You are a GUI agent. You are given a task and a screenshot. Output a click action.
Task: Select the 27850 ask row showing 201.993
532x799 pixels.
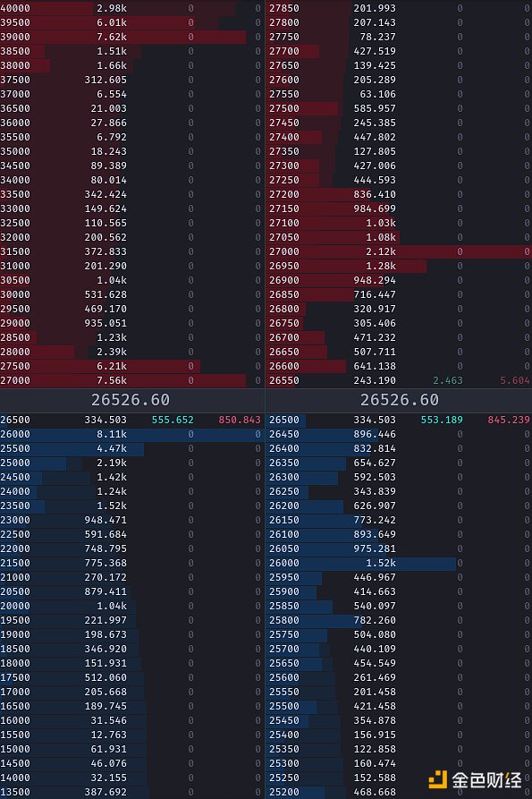[x=399, y=8]
